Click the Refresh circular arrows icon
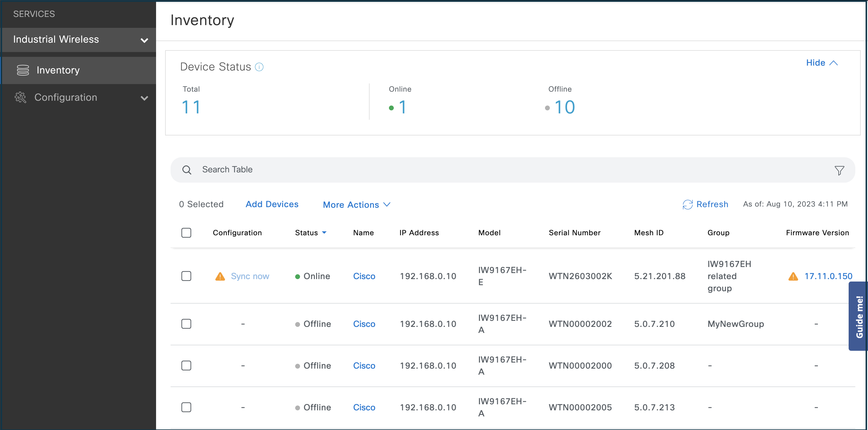Screen dimensions: 868x430 (687, 204)
